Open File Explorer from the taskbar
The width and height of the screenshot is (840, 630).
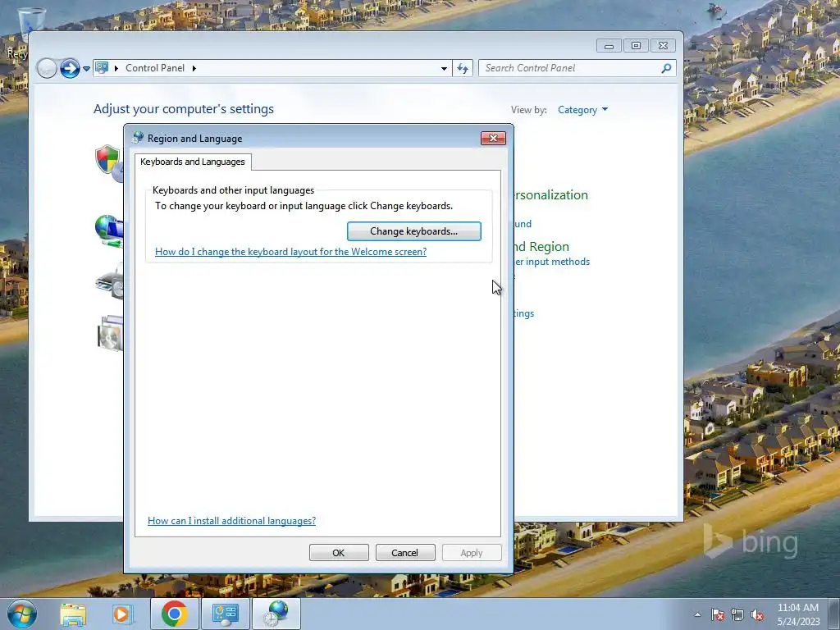coord(73,614)
